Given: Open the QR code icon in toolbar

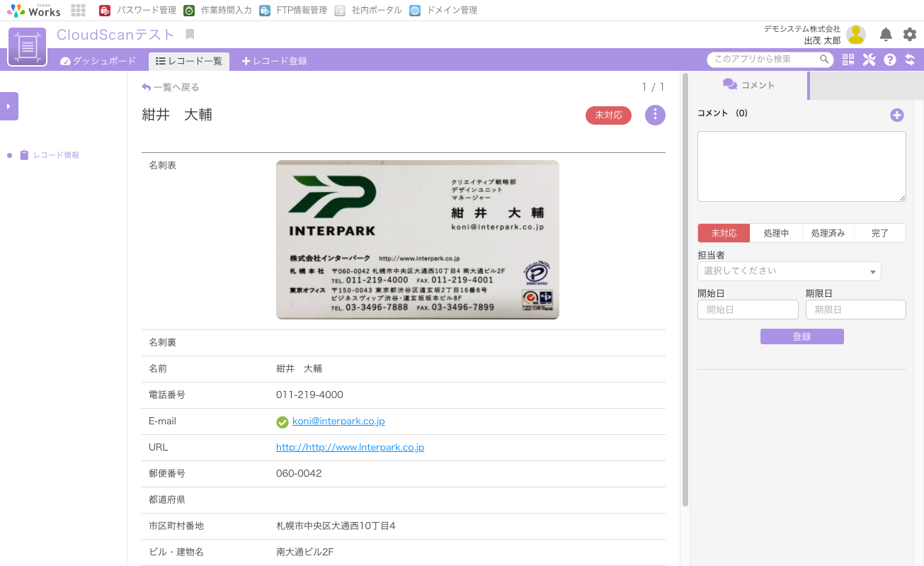Looking at the screenshot, I should [848, 60].
